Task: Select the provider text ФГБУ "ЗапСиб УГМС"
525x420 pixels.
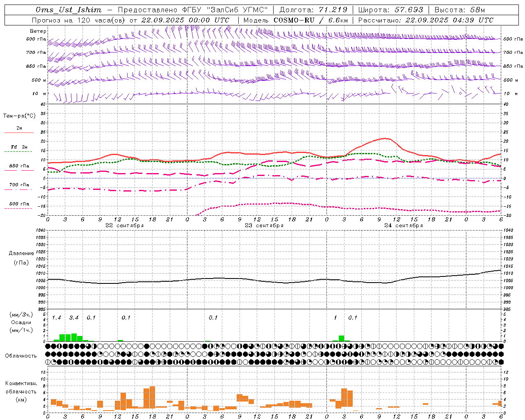Action: (x=225, y=10)
